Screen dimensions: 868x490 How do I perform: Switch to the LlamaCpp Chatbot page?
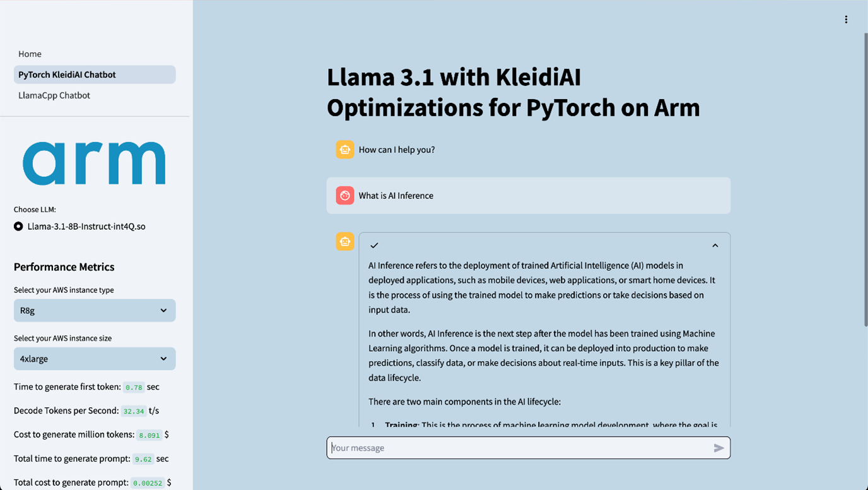(x=54, y=95)
